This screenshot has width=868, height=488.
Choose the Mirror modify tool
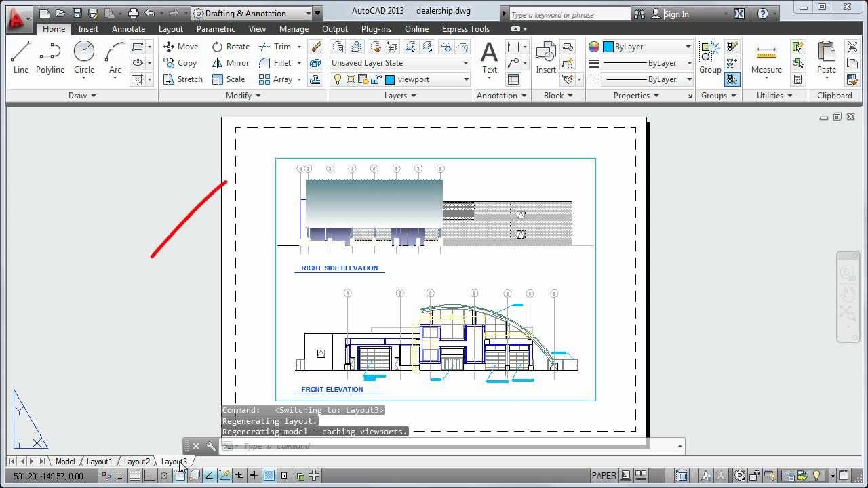click(x=230, y=63)
